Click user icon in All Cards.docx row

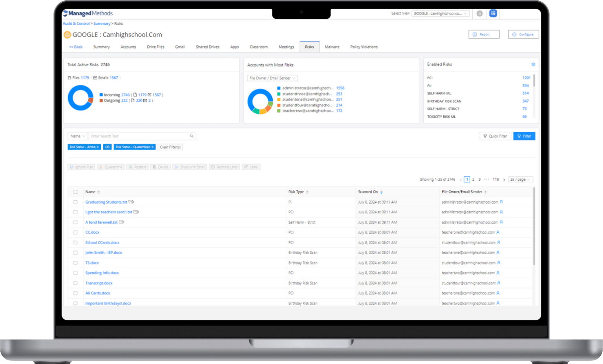[x=498, y=293]
